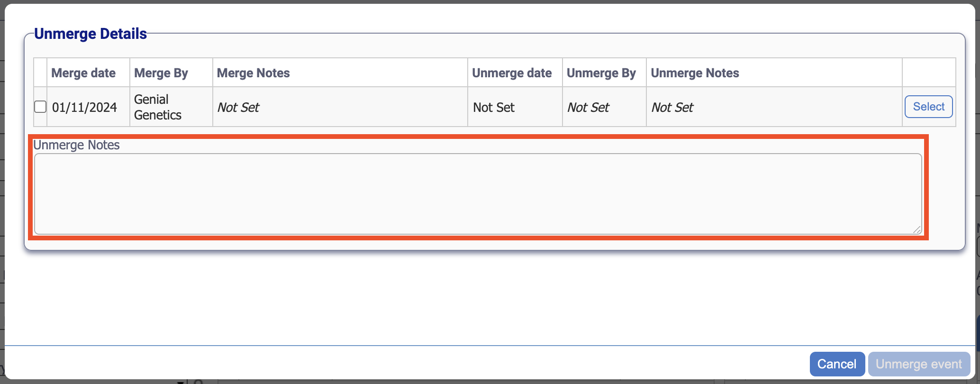This screenshot has width=980, height=384.
Task: Grab the text area resize handle
Action: tap(917, 230)
